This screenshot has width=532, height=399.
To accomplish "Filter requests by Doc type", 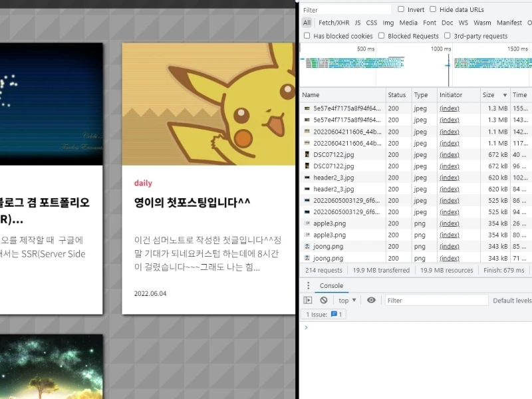I will click(447, 23).
